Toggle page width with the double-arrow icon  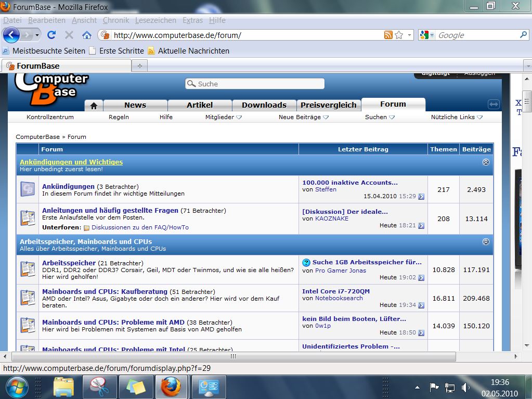pyautogui.click(x=494, y=104)
